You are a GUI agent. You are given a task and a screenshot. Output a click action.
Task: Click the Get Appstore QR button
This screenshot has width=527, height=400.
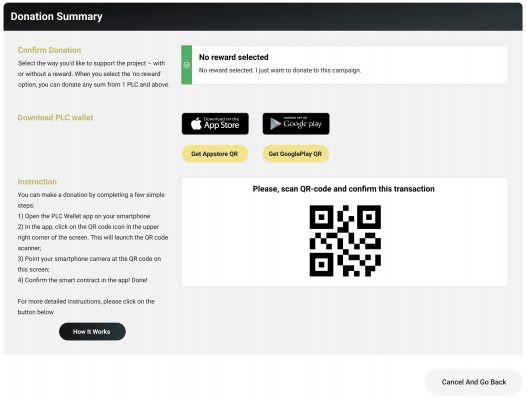coord(215,154)
